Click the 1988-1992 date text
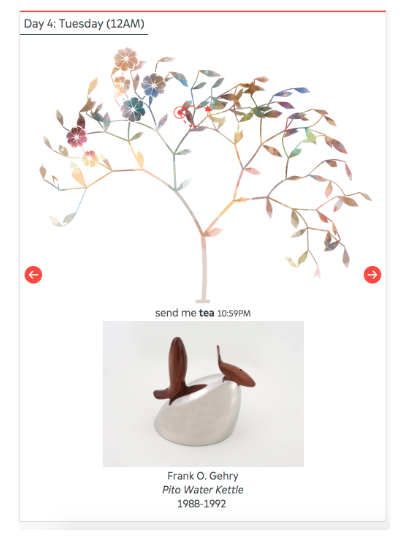The height and width of the screenshot is (536, 408). click(x=202, y=504)
